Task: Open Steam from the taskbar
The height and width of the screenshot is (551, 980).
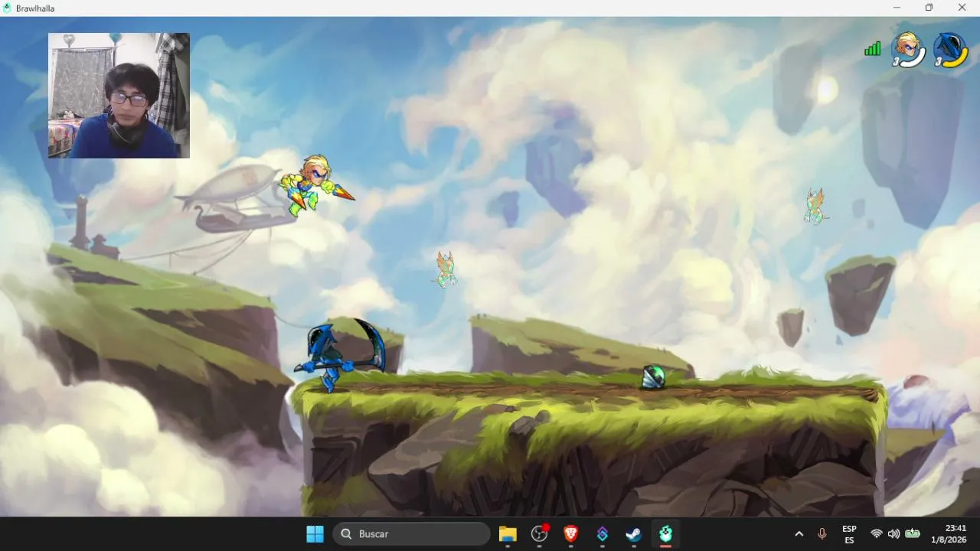Action: (634, 534)
